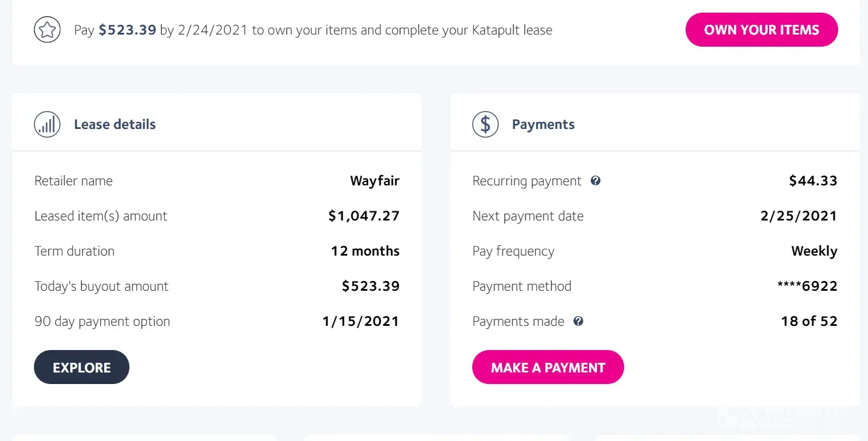Click the 2/25/2021 next payment date
The width and height of the screenshot is (868, 441).
(798, 216)
